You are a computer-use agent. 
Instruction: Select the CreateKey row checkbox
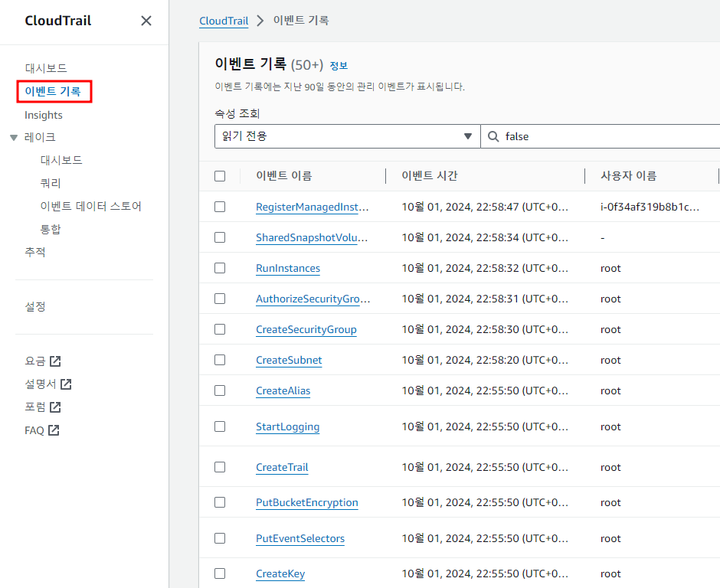point(220,573)
